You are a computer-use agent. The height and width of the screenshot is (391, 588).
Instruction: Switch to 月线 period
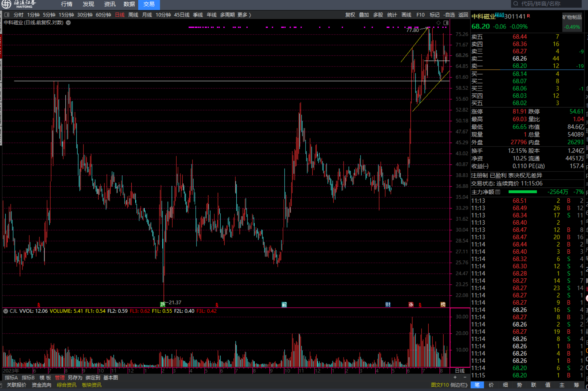[147, 15]
